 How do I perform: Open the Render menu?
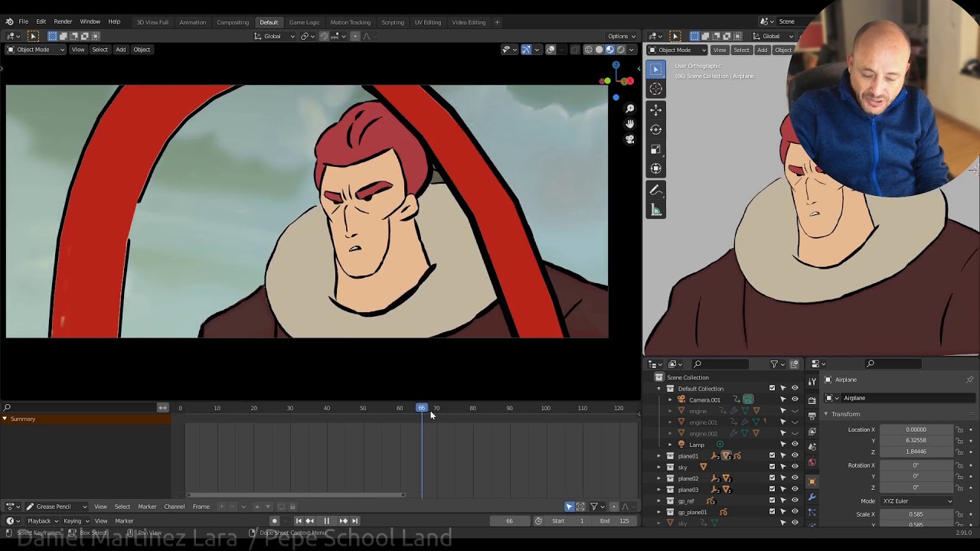pos(63,21)
